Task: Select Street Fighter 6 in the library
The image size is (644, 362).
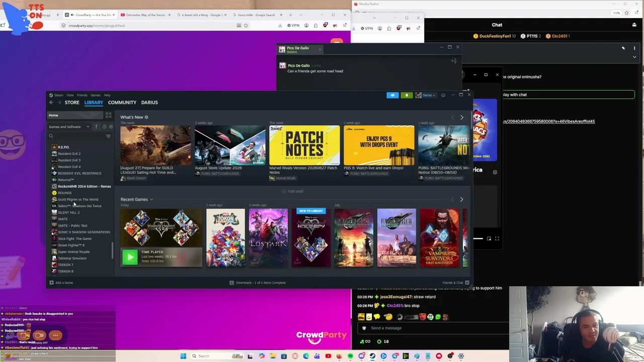Action: tap(71, 245)
